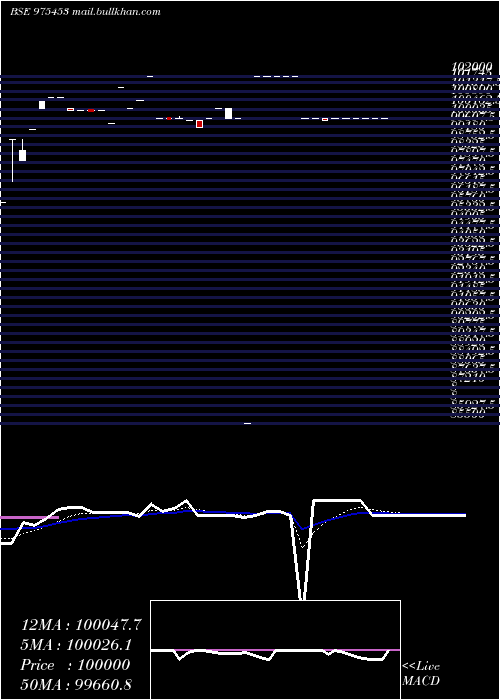This screenshot has width=500, height=700.
Task: Click the 102000 top axis label
Action: [473, 67]
